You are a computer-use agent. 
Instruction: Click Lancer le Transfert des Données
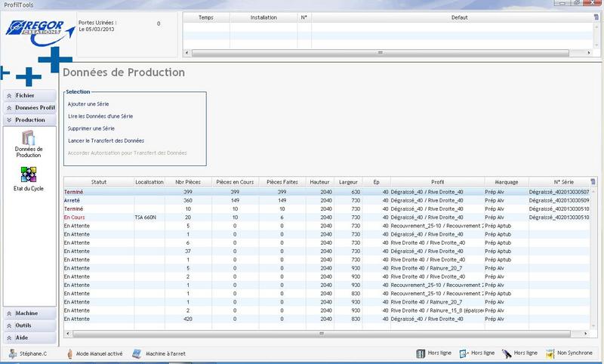(x=105, y=140)
